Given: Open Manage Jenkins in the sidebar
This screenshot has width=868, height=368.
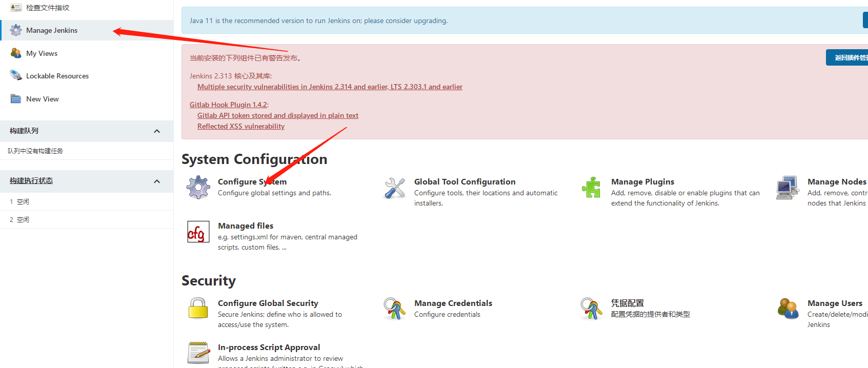Looking at the screenshot, I should click(x=52, y=30).
